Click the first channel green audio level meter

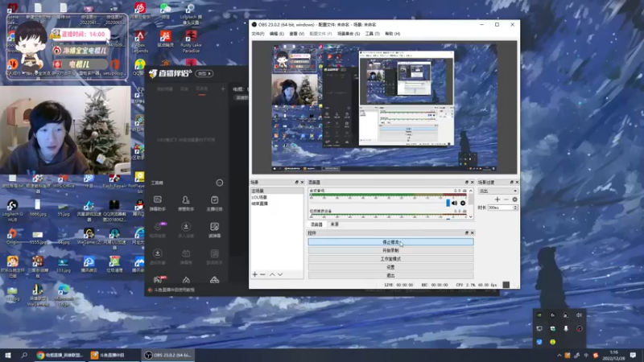(x=388, y=195)
